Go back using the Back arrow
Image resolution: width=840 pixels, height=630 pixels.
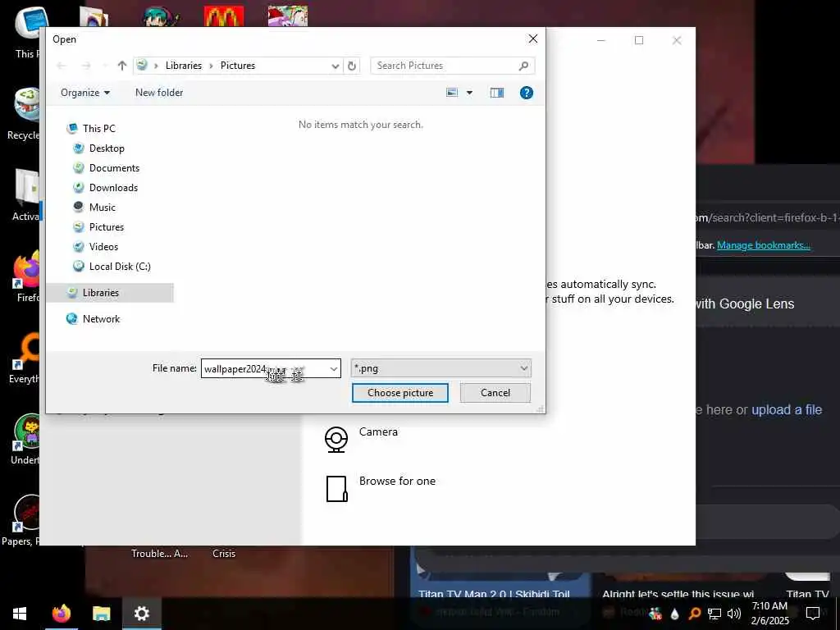[x=61, y=66]
